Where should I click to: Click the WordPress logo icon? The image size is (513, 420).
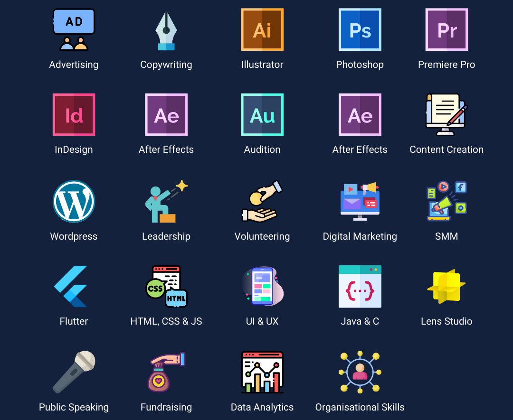tap(74, 201)
